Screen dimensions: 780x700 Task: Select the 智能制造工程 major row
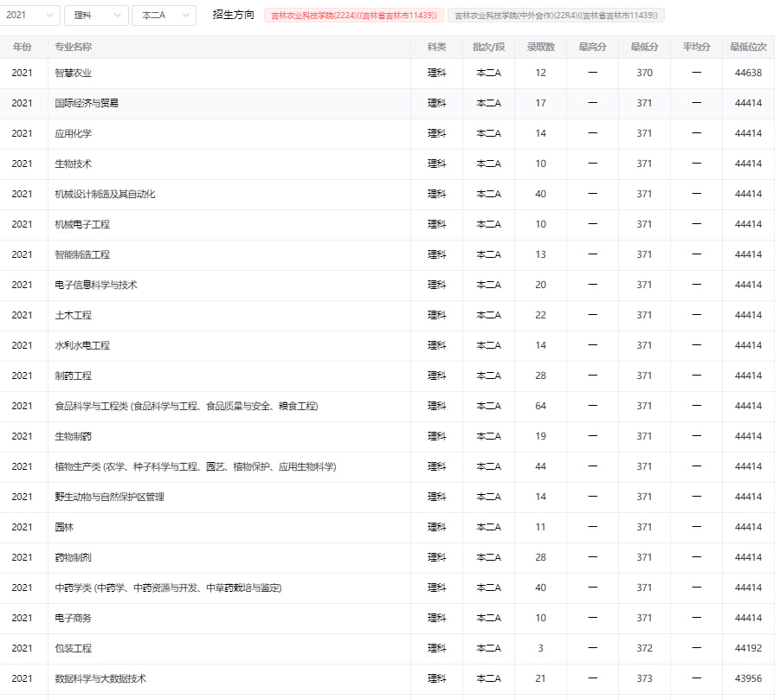click(387, 255)
